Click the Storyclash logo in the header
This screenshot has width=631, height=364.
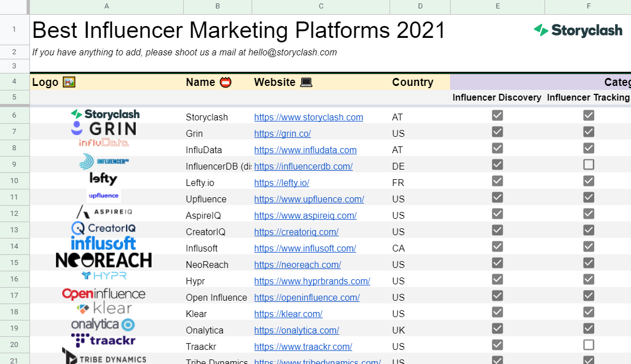[x=578, y=30]
